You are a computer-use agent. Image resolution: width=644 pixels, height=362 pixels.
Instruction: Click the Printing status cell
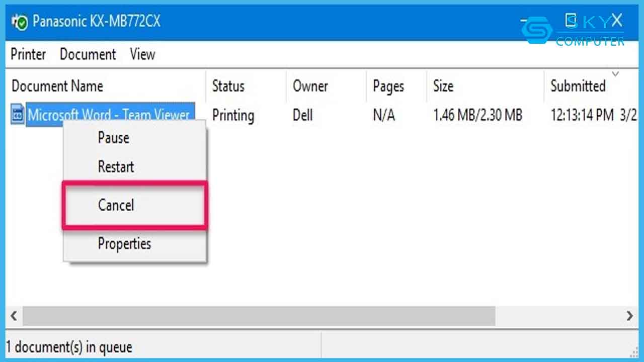point(233,116)
